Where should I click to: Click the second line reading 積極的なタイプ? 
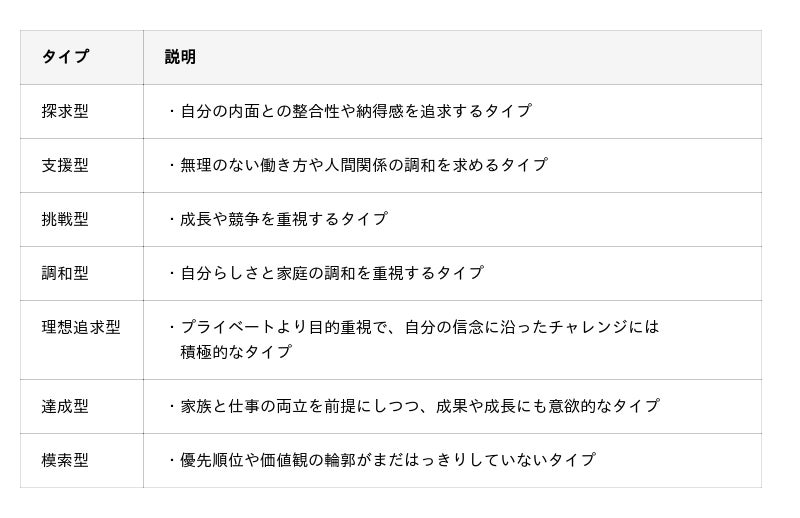coord(236,352)
